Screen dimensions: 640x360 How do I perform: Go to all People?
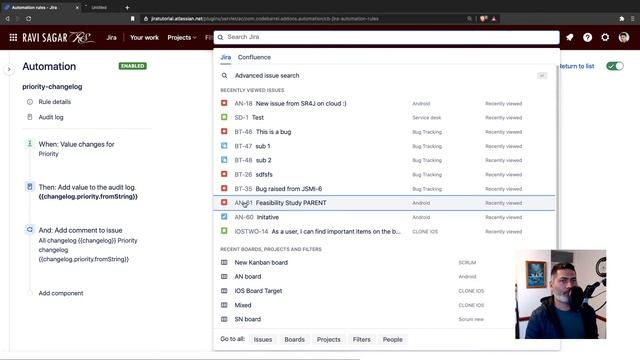tap(393, 340)
